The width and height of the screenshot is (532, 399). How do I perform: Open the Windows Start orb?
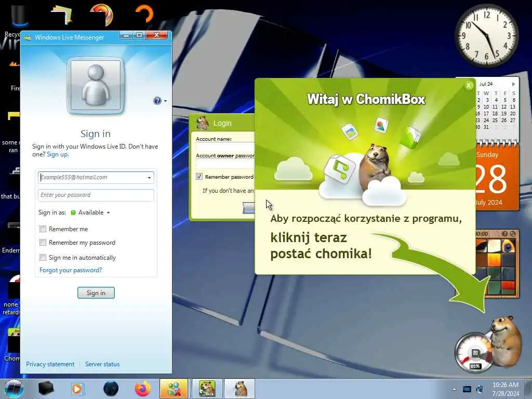pos(14,389)
